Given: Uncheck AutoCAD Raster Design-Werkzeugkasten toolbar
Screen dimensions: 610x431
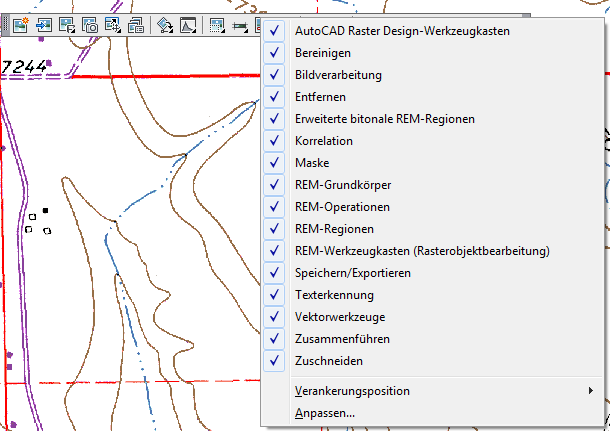Looking at the screenshot, I should 432,31.
